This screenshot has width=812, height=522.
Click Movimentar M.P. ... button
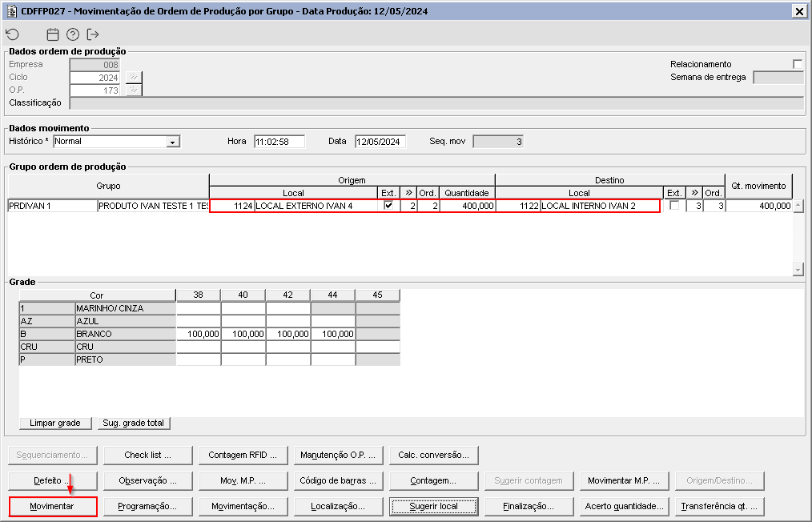click(624, 480)
